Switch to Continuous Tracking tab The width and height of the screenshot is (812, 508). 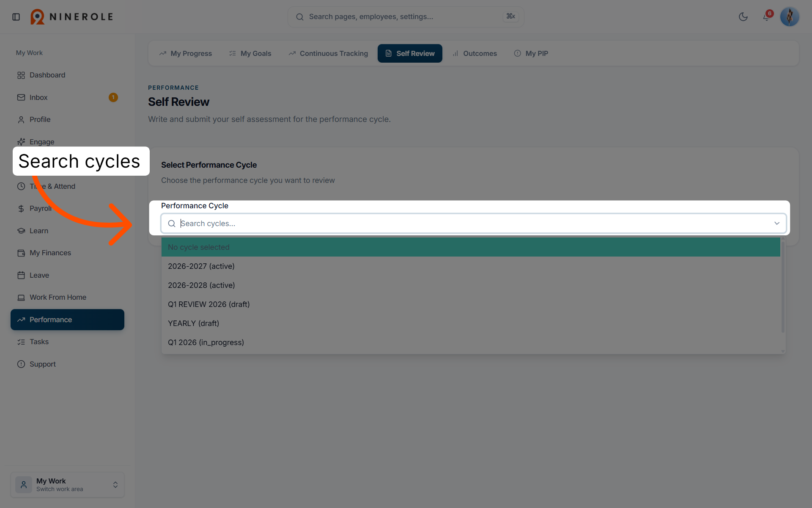[x=328, y=53]
